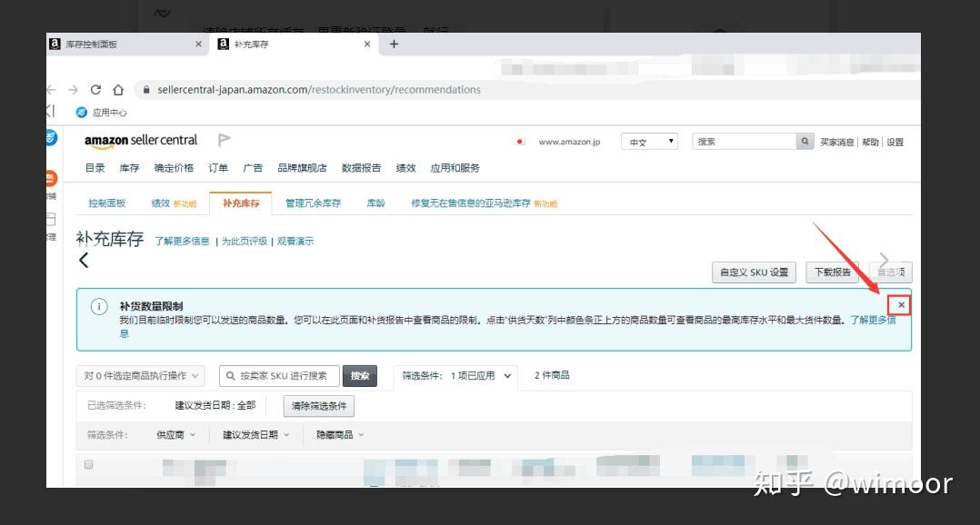Open the 供应商 filter dropdown
This screenshot has height=525, width=980.
[175, 434]
